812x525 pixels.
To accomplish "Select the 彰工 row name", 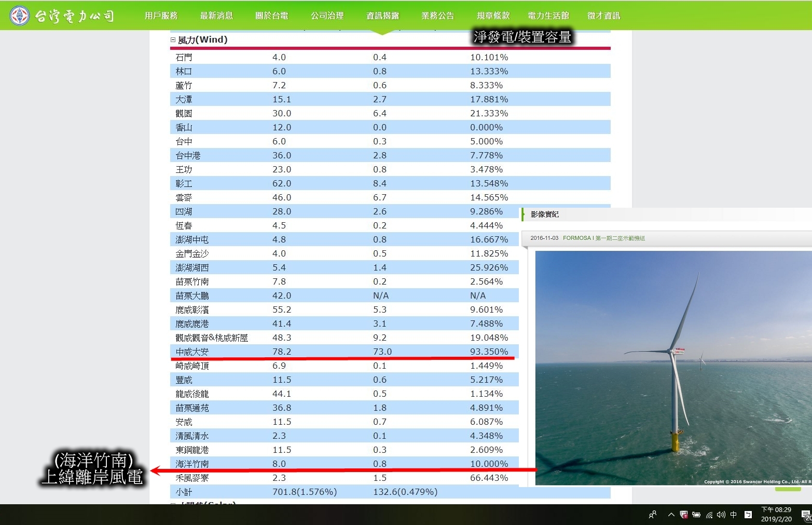I will point(184,183).
